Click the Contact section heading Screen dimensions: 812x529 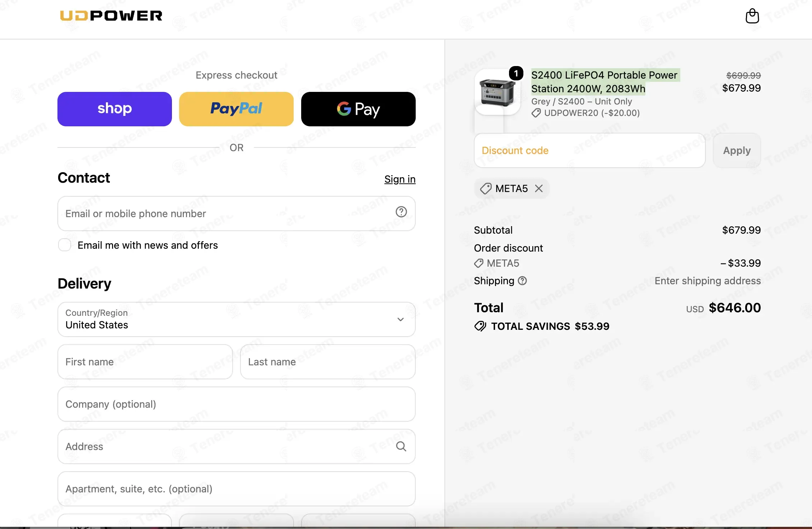[84, 178]
